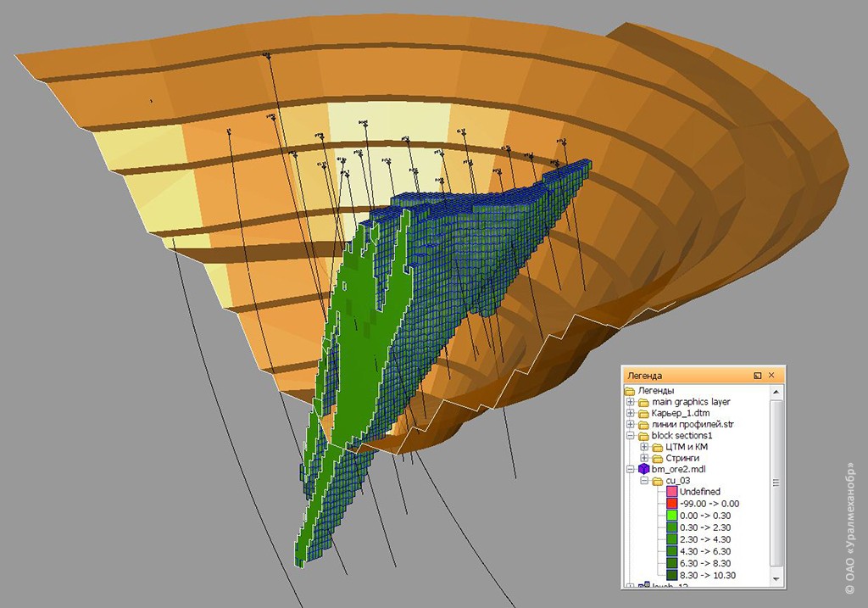This screenshot has height=608, width=868.
Task: Expand the Карьер_1.dtm tree node
Action: [x=631, y=413]
